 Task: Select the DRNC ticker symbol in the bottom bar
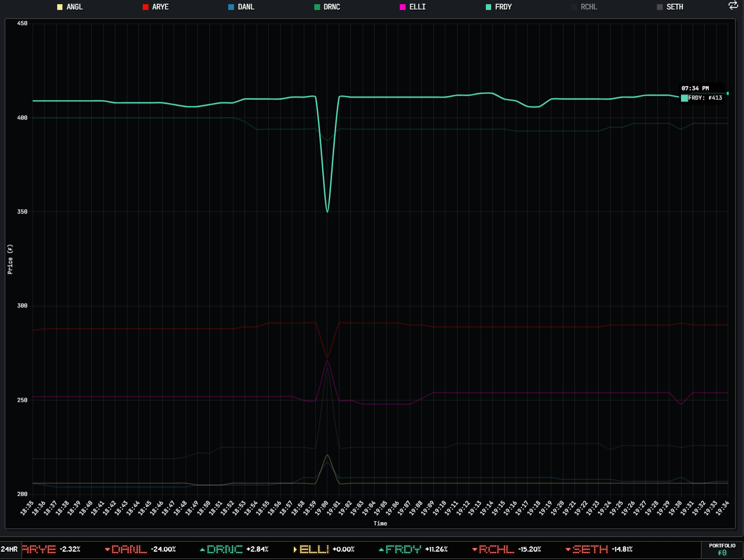(x=225, y=549)
